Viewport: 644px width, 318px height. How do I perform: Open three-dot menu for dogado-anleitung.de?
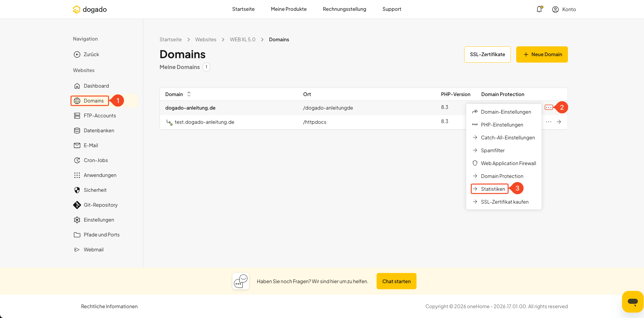pyautogui.click(x=549, y=108)
